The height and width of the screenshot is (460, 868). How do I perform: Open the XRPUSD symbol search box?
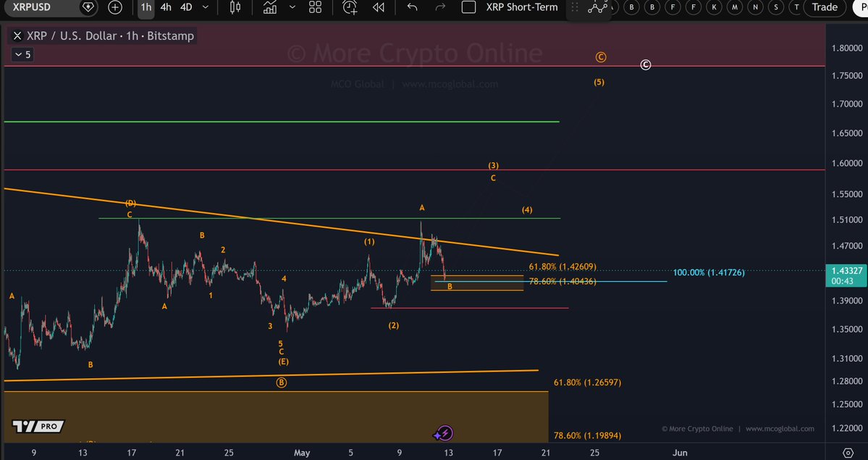31,7
